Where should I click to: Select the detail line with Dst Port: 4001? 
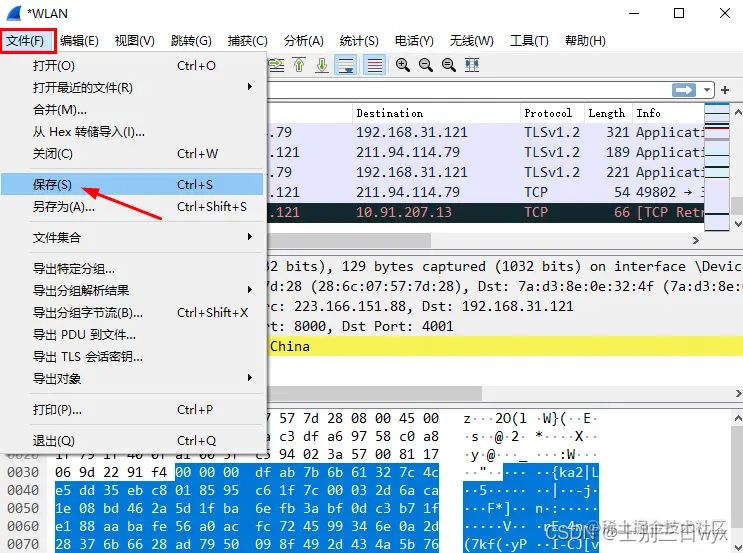[505, 326]
